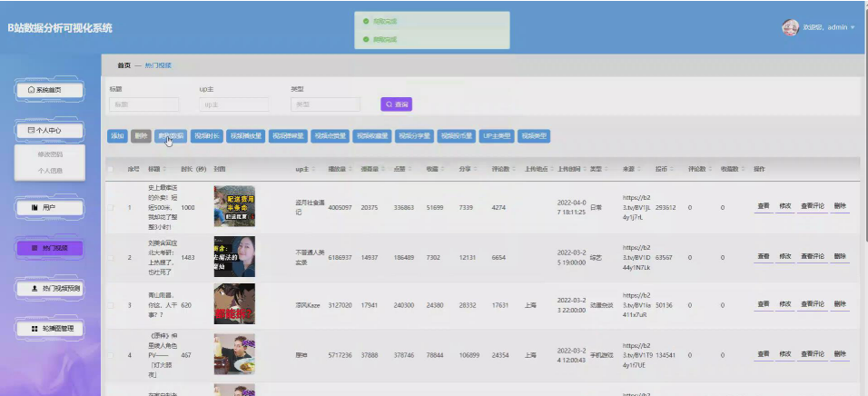Open the 视频时长 chart button
The width and height of the screenshot is (868, 396).
(x=206, y=136)
